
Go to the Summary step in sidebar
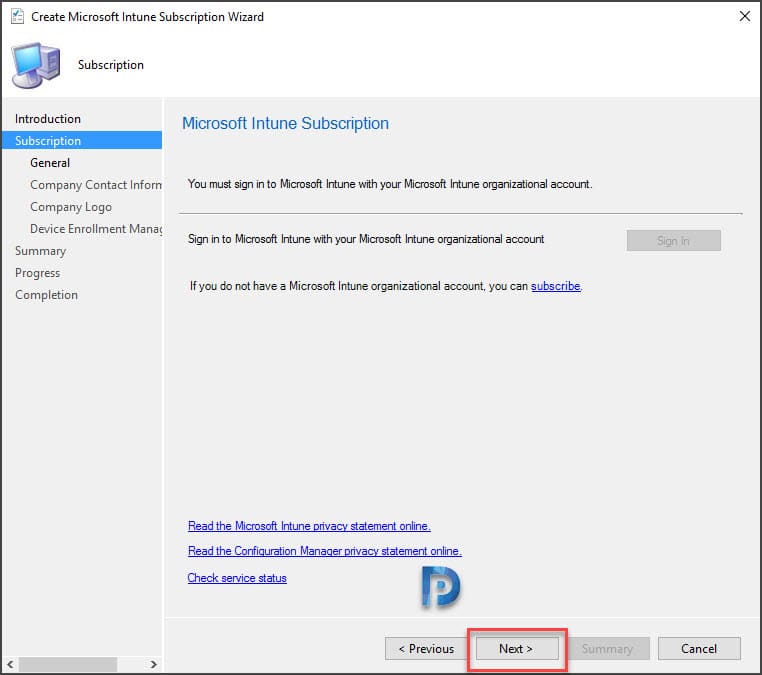tap(40, 251)
